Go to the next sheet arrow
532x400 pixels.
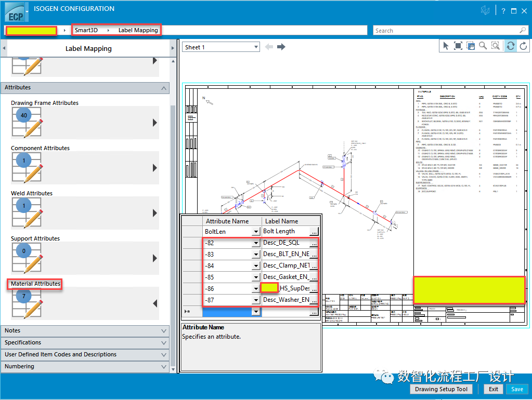(281, 47)
